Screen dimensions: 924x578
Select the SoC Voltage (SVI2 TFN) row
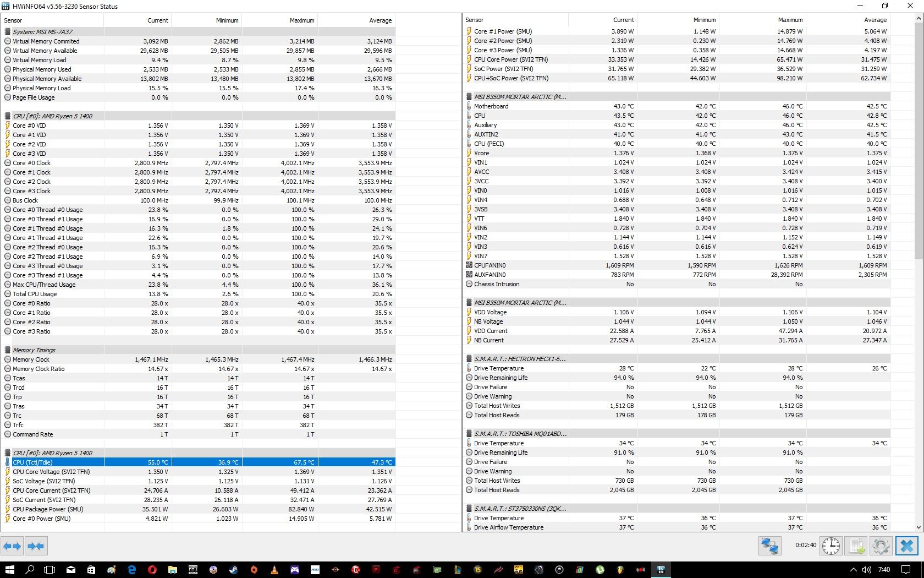(x=198, y=481)
